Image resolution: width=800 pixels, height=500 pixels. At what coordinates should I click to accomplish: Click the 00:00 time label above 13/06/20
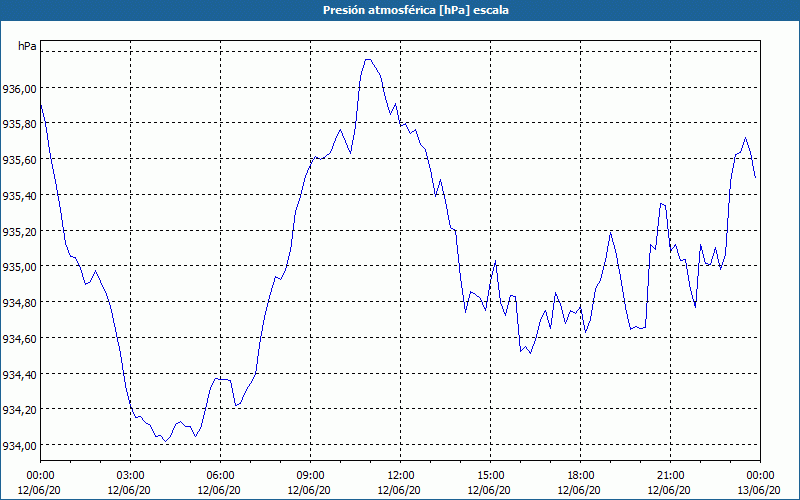(760, 476)
